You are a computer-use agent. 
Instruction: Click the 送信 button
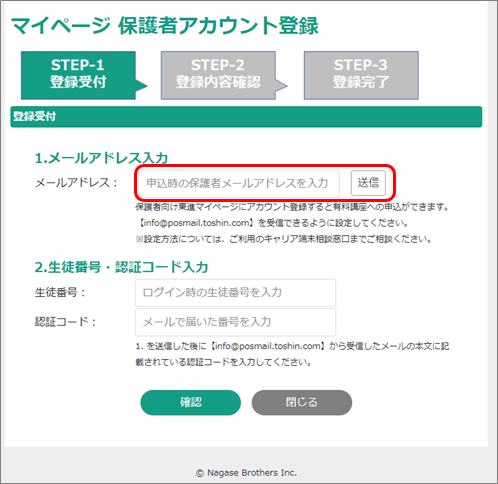[368, 183]
